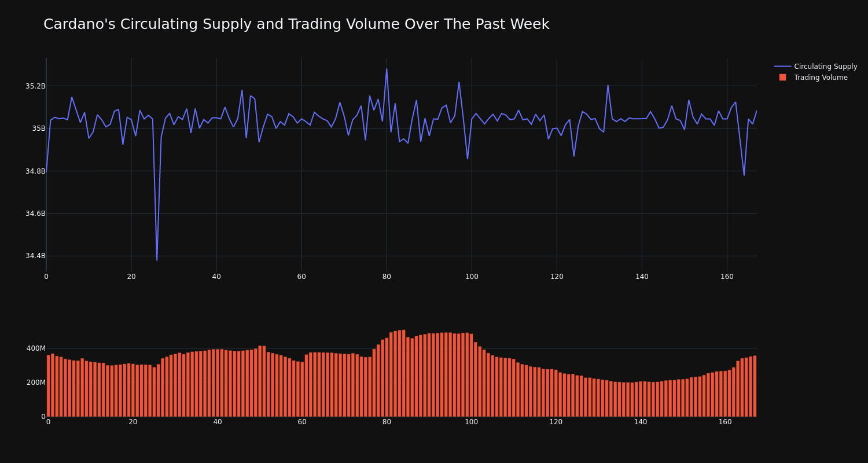The height and width of the screenshot is (463, 868).
Task: Click the 34.6B y-axis label
Action: [35, 214]
